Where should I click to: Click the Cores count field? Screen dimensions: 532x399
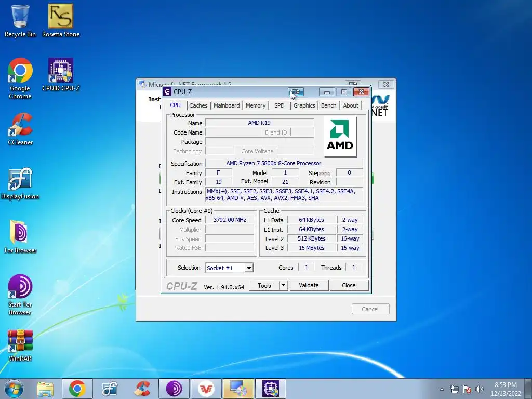[x=307, y=267]
